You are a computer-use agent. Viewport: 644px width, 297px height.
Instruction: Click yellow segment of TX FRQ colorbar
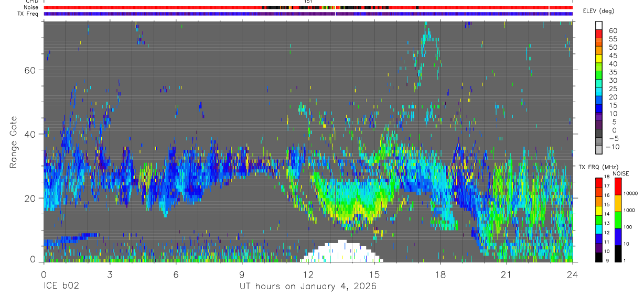(599, 210)
